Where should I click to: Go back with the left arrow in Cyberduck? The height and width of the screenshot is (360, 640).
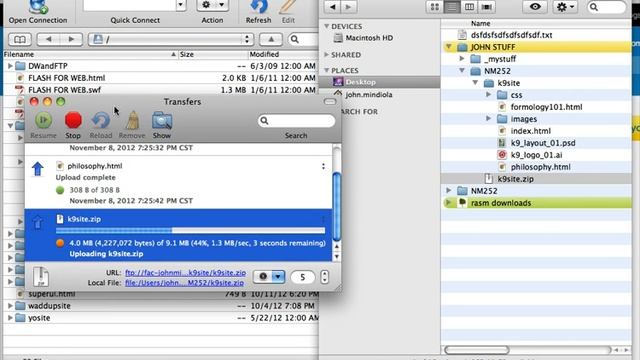pos(49,40)
